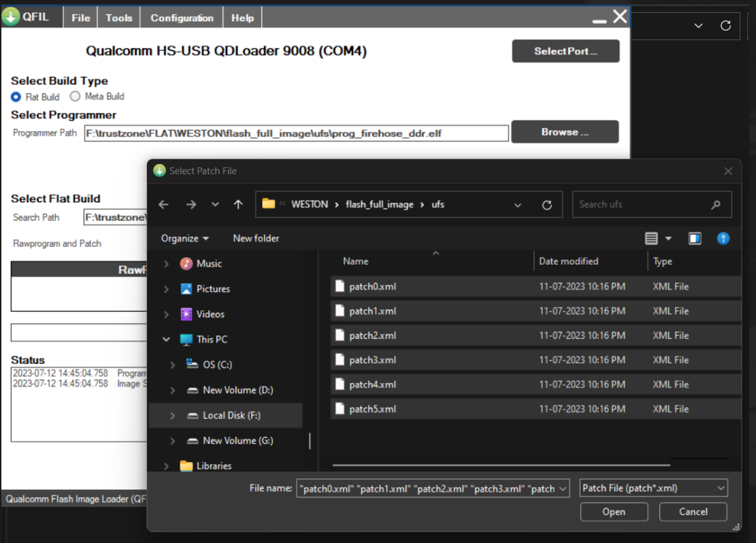Viewport: 756px width, 543px height.
Task: Click the Pictures folder icon
Action: click(186, 289)
